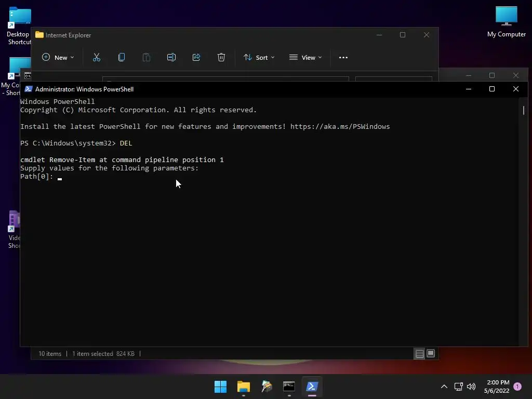Open the Sort dropdown menu

point(259,57)
